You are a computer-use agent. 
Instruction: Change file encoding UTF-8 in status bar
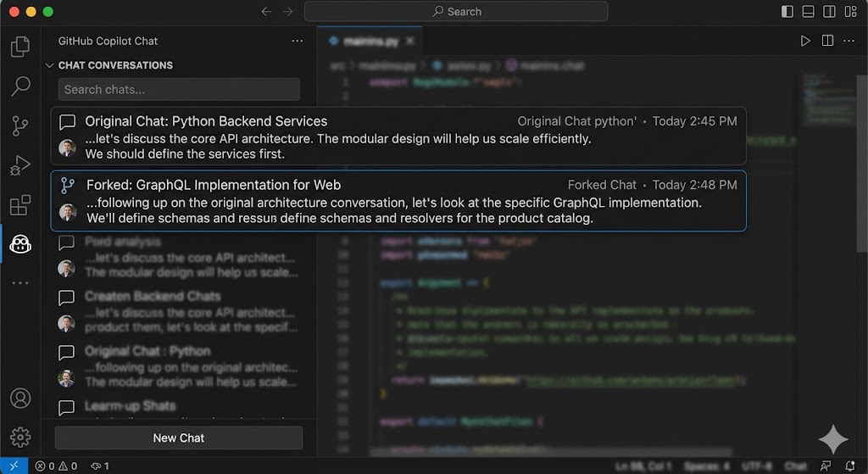(757, 466)
